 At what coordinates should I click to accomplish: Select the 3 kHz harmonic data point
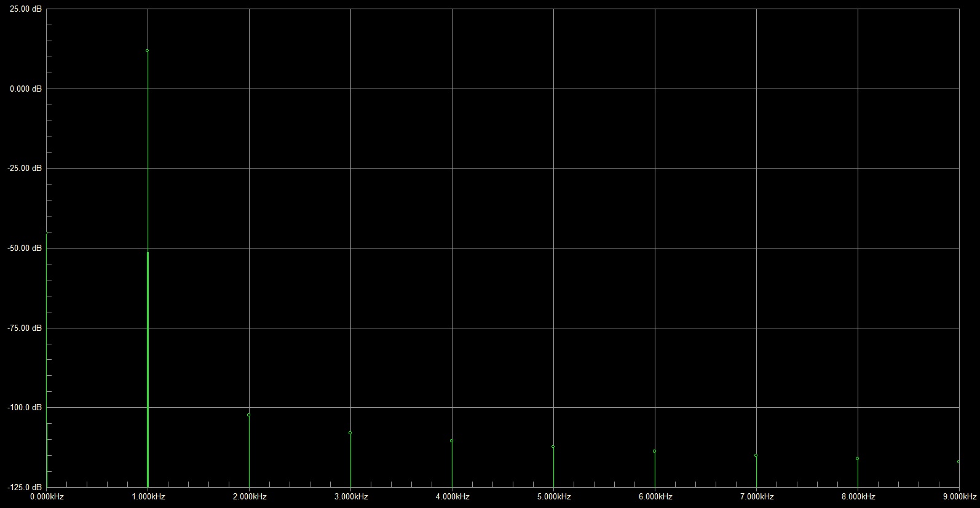[350, 432]
